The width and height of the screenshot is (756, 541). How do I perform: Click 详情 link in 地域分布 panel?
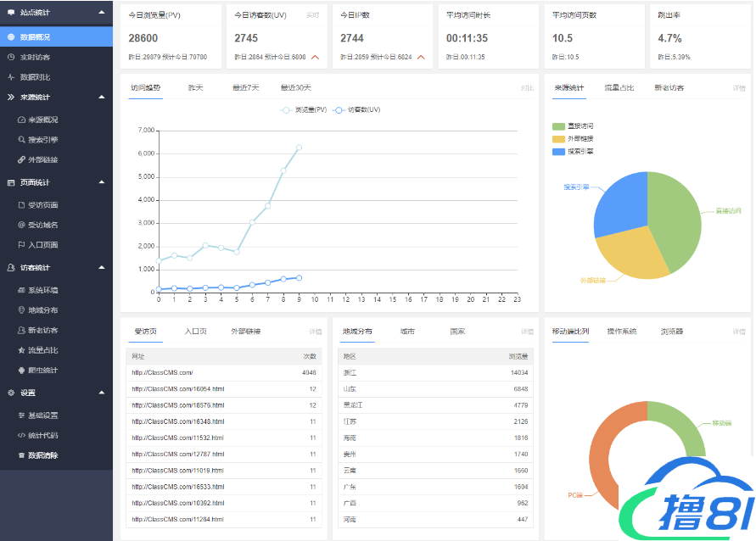(x=527, y=332)
